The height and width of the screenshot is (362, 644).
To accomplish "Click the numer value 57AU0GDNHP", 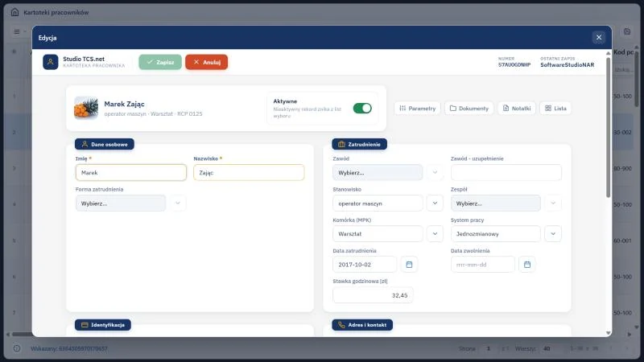I will [x=514, y=65].
